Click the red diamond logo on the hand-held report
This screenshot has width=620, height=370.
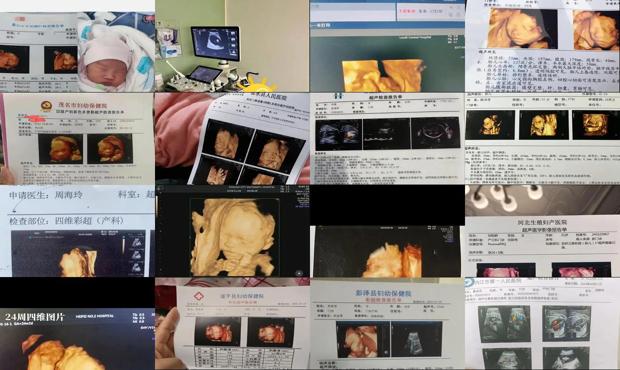point(198,296)
